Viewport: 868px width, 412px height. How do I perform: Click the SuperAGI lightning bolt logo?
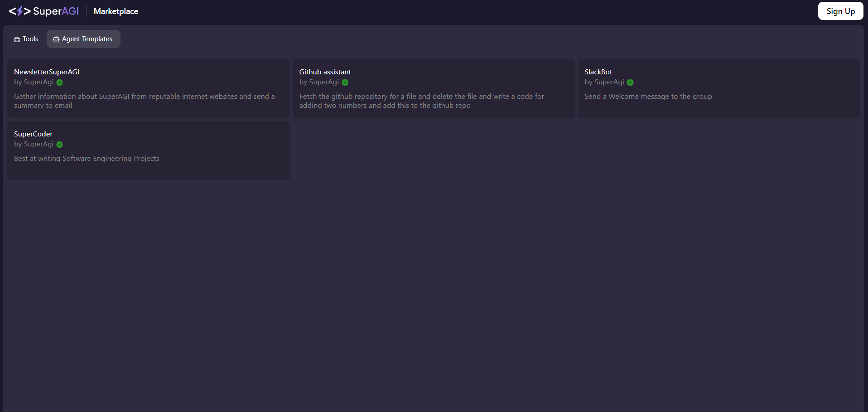pyautogui.click(x=20, y=11)
